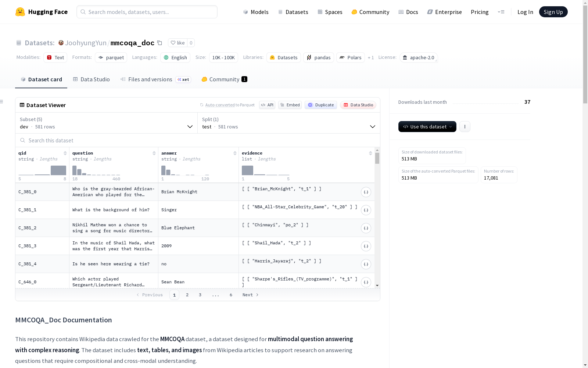The image size is (588, 368).
Task: Click the Datasets: breadcrumb link
Action: 40,43
